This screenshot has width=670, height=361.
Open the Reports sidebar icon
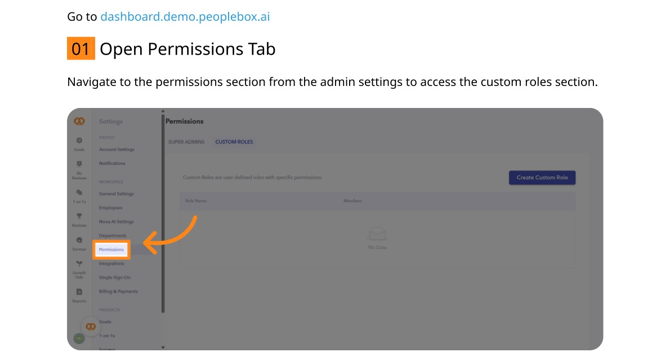point(79,295)
